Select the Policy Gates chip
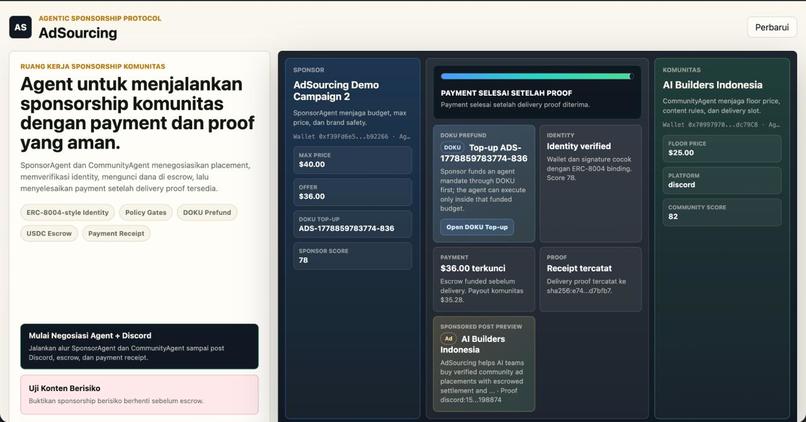This screenshot has width=806, height=422. [x=145, y=212]
